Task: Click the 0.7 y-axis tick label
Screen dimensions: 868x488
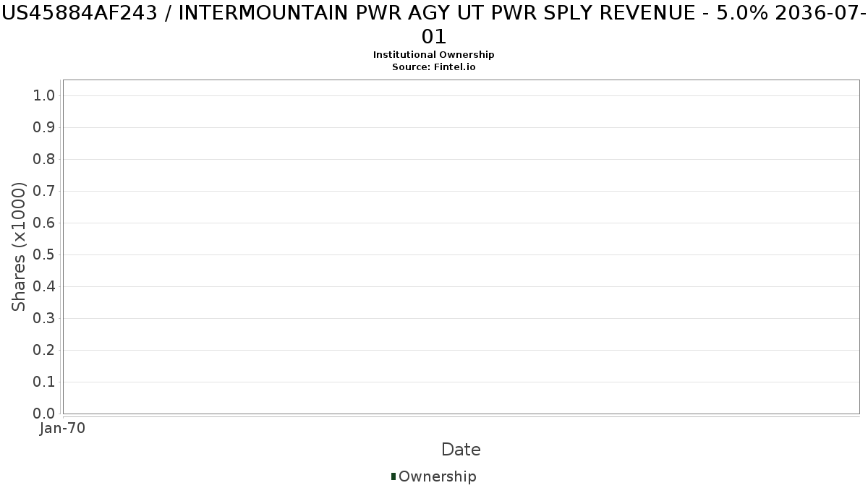Action: pyautogui.click(x=44, y=191)
